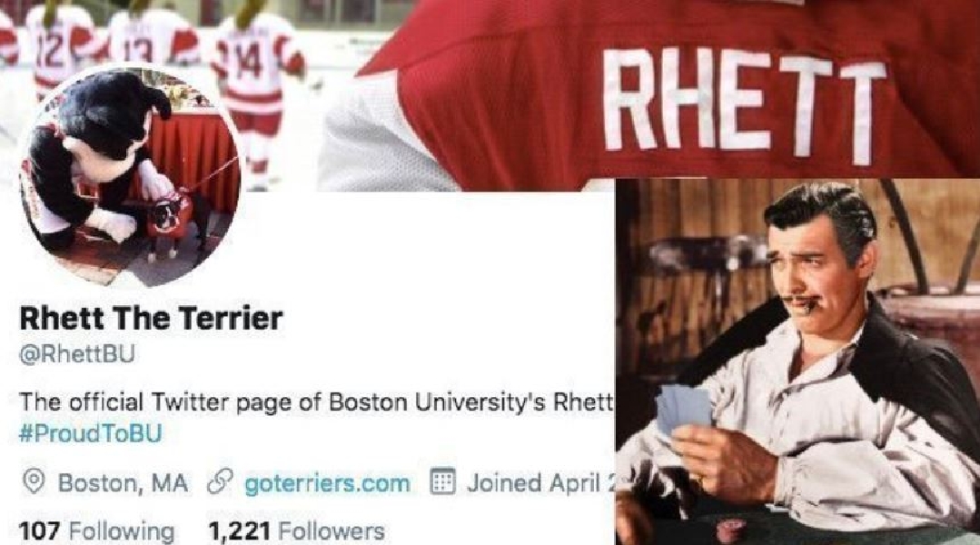The width and height of the screenshot is (980, 545).
Task: Select the Boston University bio text
Action: pyautogui.click(x=316, y=401)
